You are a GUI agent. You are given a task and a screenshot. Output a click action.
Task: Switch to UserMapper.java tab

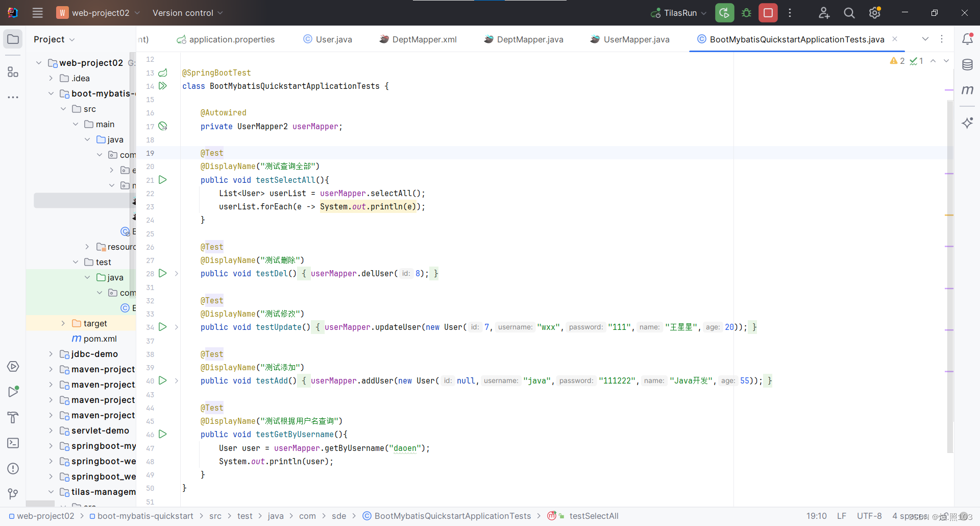pyautogui.click(x=629, y=39)
